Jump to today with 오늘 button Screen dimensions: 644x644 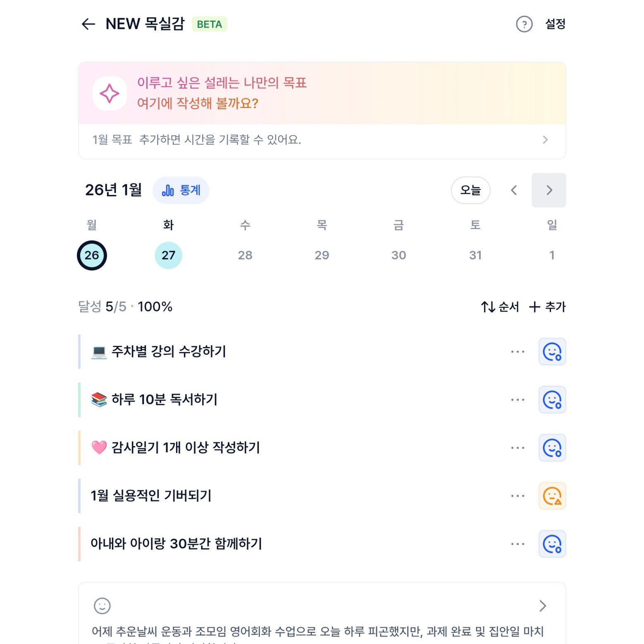(x=470, y=190)
